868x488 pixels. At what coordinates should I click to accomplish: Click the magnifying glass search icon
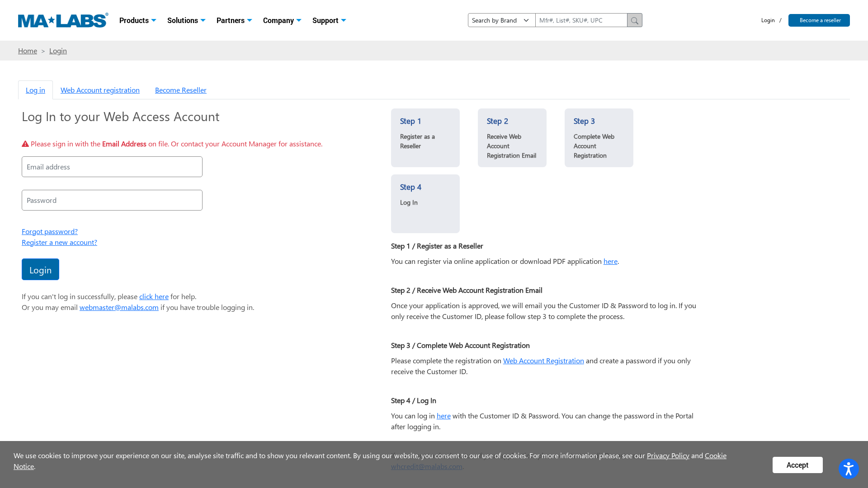(x=634, y=20)
